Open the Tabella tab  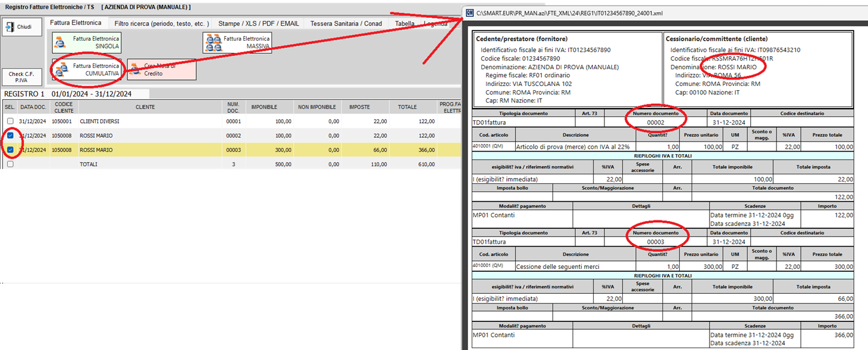[x=405, y=23]
